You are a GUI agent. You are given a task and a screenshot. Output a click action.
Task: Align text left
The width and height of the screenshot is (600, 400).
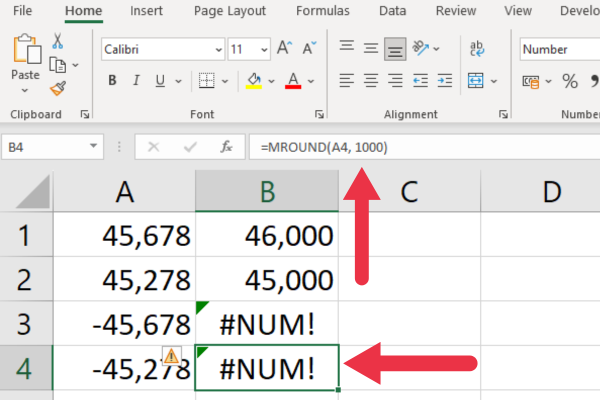coord(346,81)
